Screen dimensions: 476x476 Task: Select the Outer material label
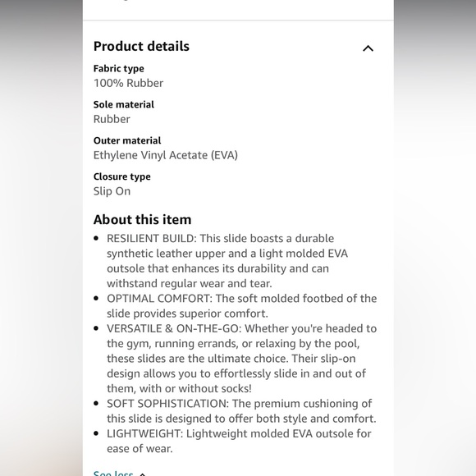pyautogui.click(x=127, y=140)
